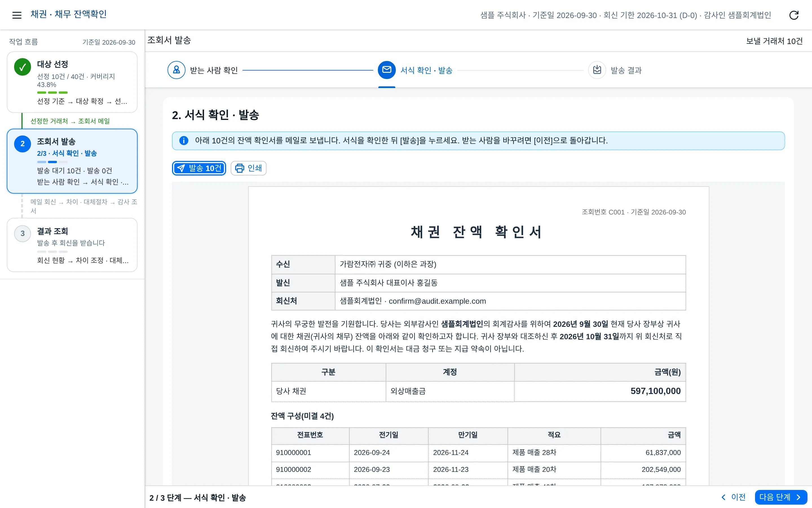Screen dimensions: 812x508
Task: Proceed with 다음 단계 button
Action: pyautogui.click(x=781, y=497)
